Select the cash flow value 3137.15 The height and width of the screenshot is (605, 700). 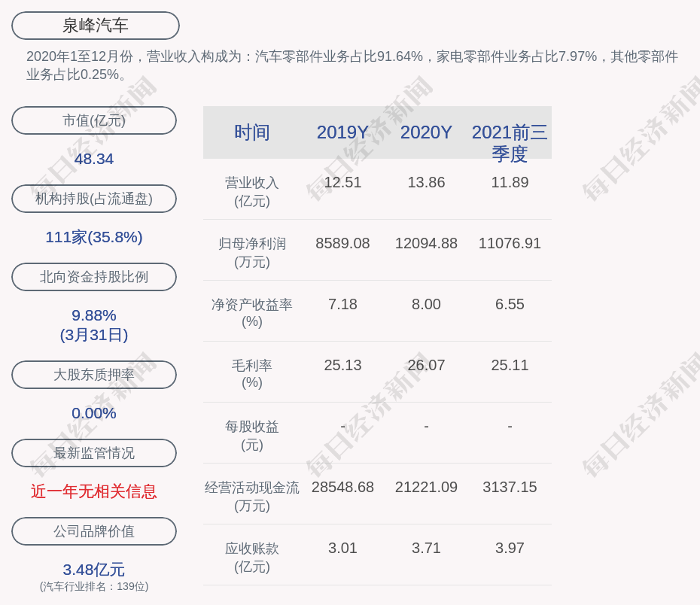[x=510, y=487]
